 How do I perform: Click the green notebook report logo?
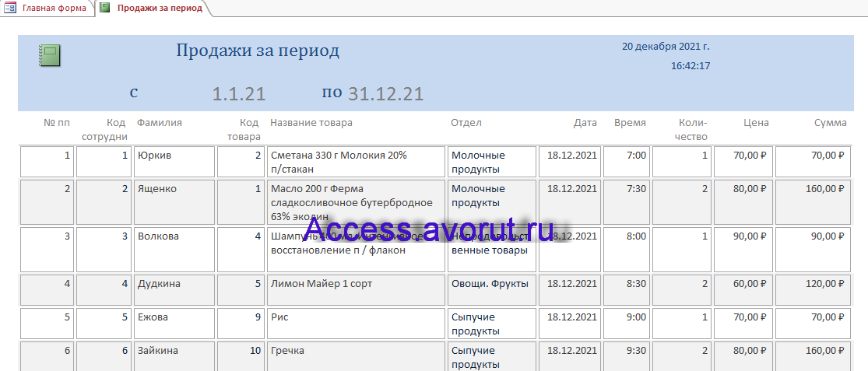(x=50, y=56)
